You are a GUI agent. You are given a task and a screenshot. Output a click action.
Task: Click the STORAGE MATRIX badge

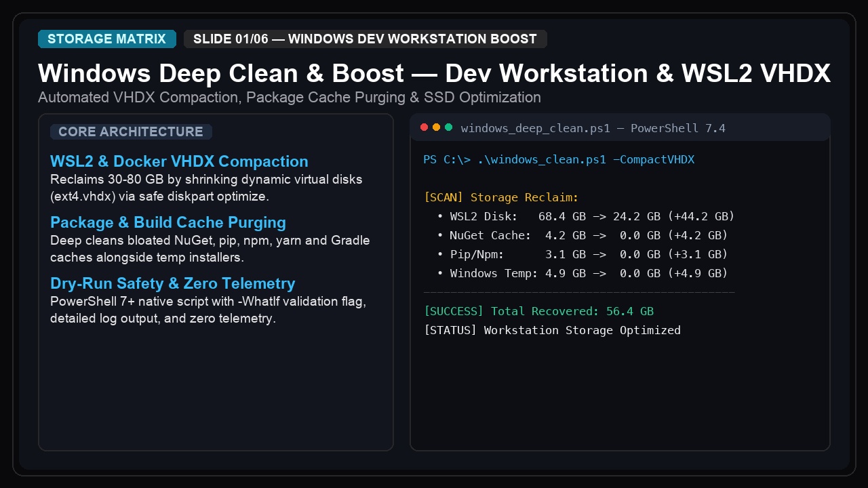coord(107,39)
